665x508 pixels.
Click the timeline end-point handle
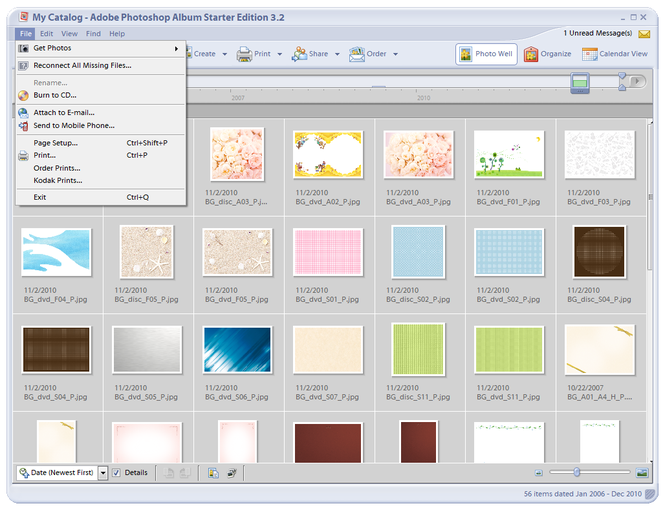tap(622, 81)
